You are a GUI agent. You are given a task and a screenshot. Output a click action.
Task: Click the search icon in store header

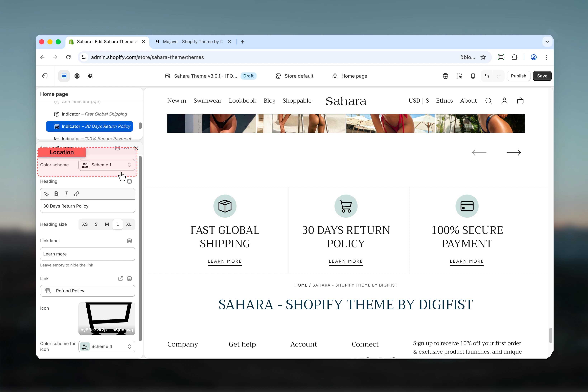coord(489,101)
